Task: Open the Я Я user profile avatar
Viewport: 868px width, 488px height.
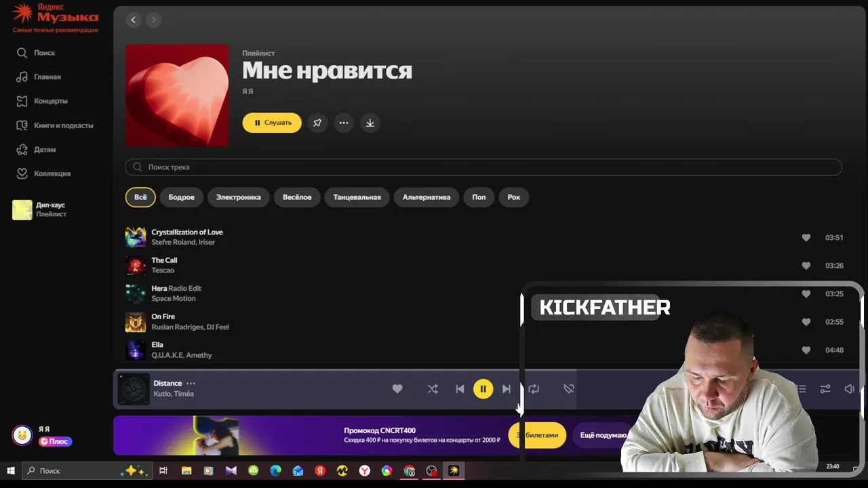Action: [22, 435]
